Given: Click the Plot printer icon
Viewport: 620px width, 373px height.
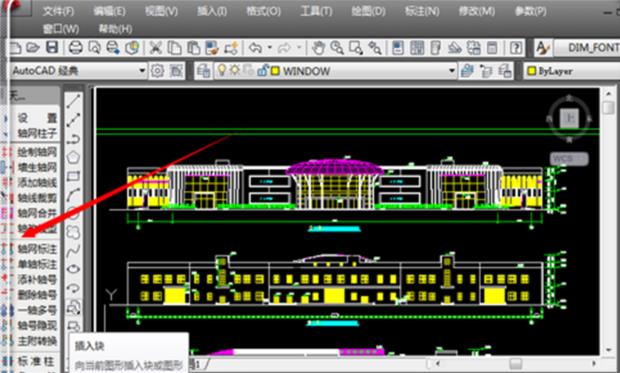Looking at the screenshot, I should [75, 48].
